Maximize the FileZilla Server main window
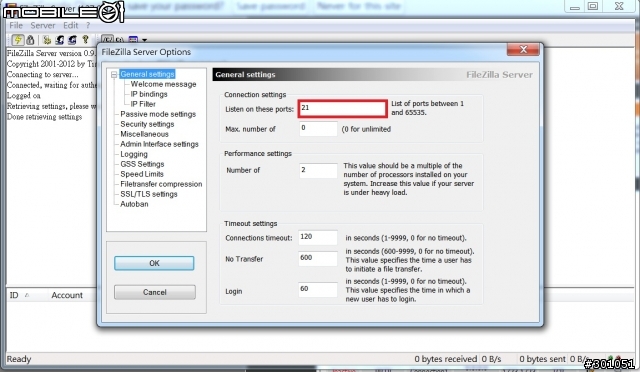 coord(593,6)
